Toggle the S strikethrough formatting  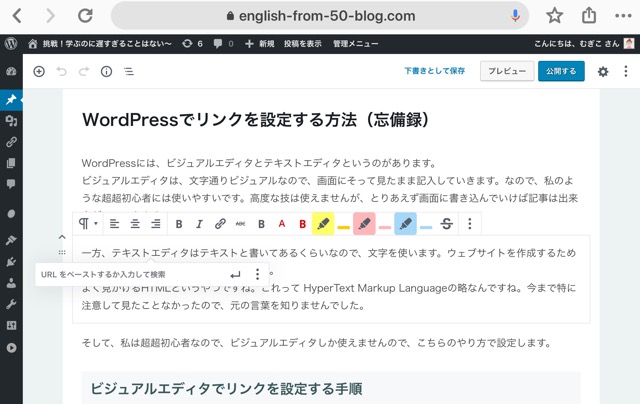447,224
